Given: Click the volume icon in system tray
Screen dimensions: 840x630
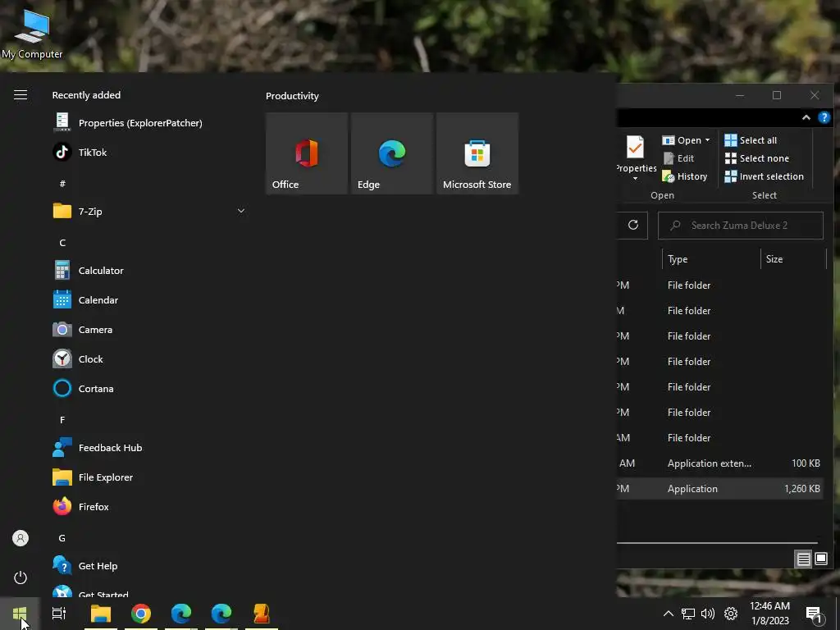Looking at the screenshot, I should pos(708,614).
